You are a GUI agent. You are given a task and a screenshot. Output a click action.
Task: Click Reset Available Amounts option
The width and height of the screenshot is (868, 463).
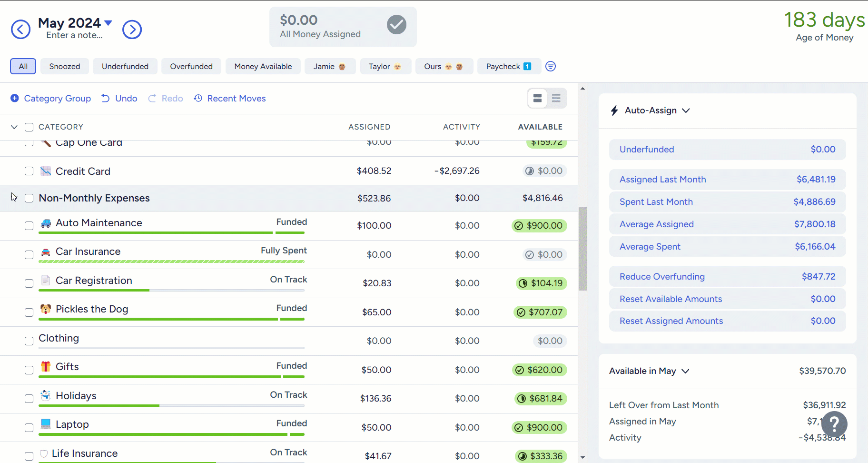[728, 299]
